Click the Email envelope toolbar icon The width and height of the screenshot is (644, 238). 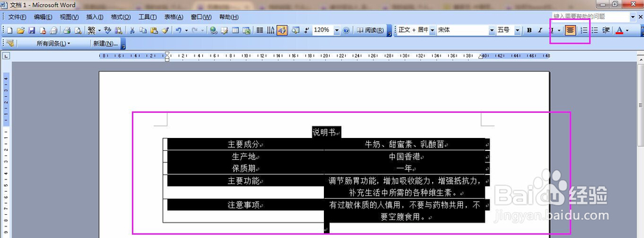[53, 30]
